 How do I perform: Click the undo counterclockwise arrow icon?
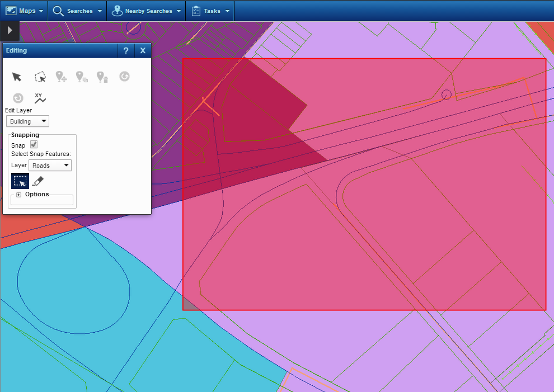18,98
